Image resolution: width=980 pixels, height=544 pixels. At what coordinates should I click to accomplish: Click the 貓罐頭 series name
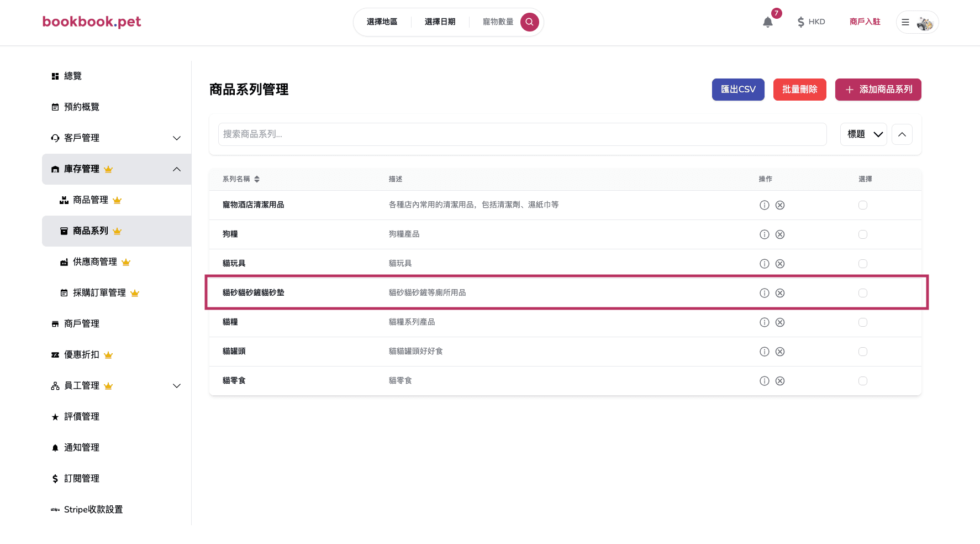(x=234, y=352)
